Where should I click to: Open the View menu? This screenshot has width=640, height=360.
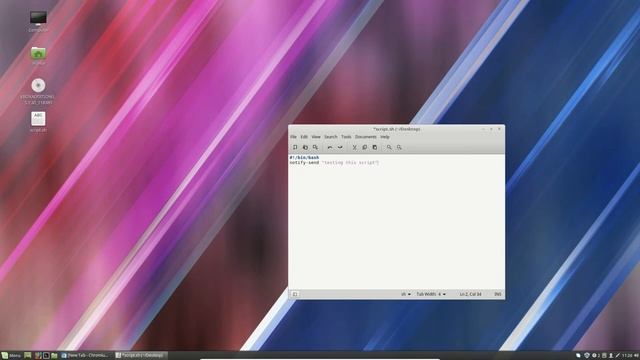pos(316,137)
